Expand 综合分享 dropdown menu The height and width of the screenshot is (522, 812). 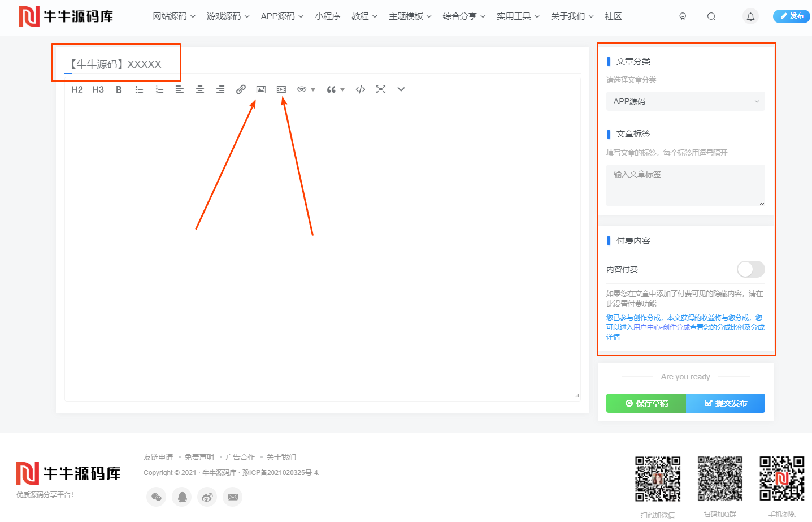pyautogui.click(x=464, y=16)
